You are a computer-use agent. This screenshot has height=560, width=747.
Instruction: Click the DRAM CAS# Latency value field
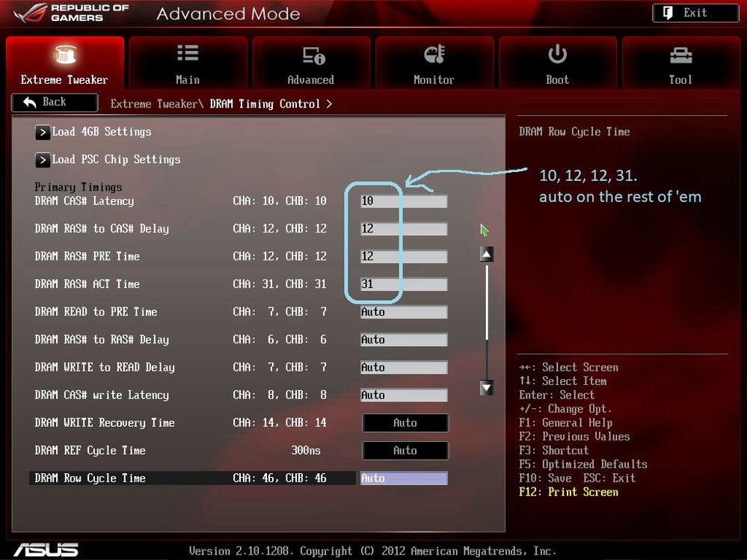404,201
